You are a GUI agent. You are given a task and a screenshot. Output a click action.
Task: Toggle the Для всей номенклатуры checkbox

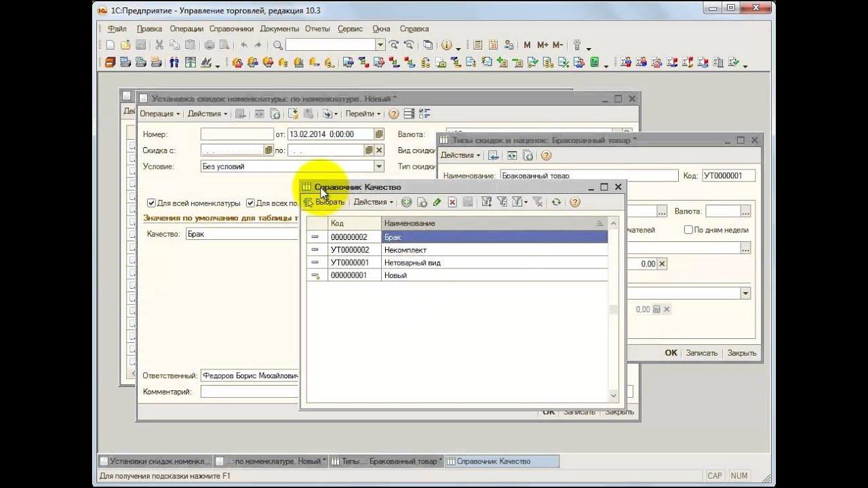(x=152, y=203)
